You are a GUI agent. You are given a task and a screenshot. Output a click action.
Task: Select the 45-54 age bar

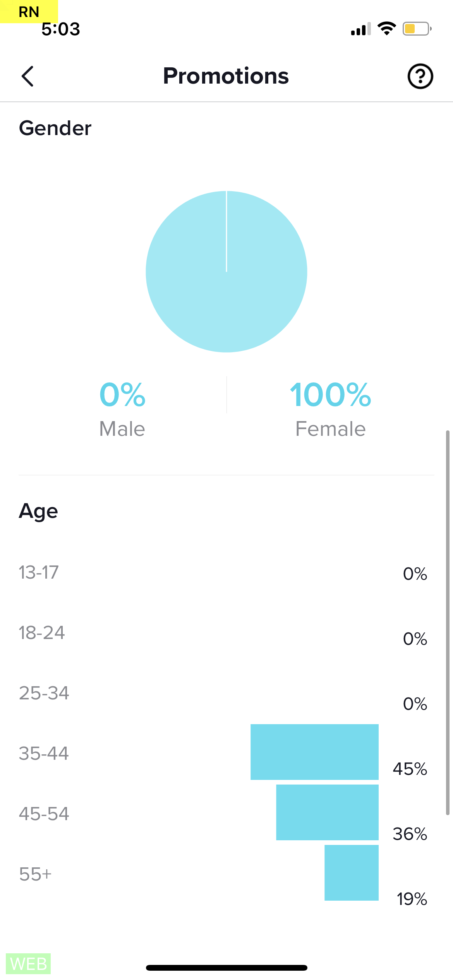[x=327, y=812]
